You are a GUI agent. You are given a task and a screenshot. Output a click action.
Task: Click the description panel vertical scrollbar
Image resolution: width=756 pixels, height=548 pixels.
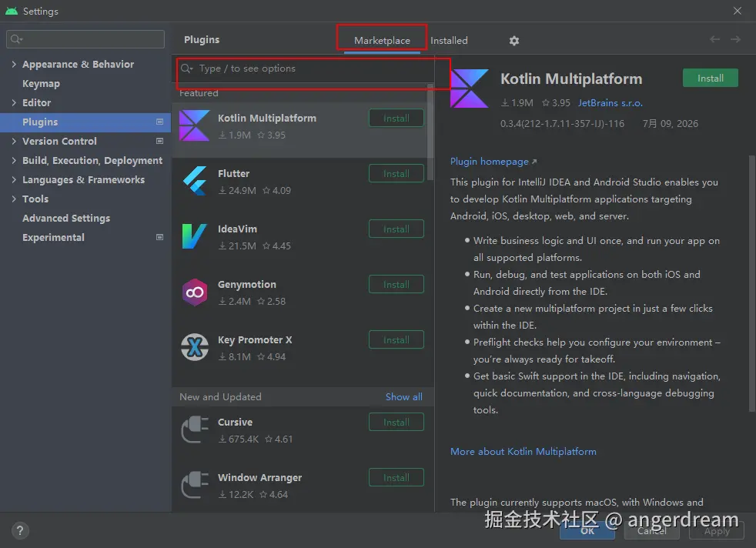click(x=751, y=283)
